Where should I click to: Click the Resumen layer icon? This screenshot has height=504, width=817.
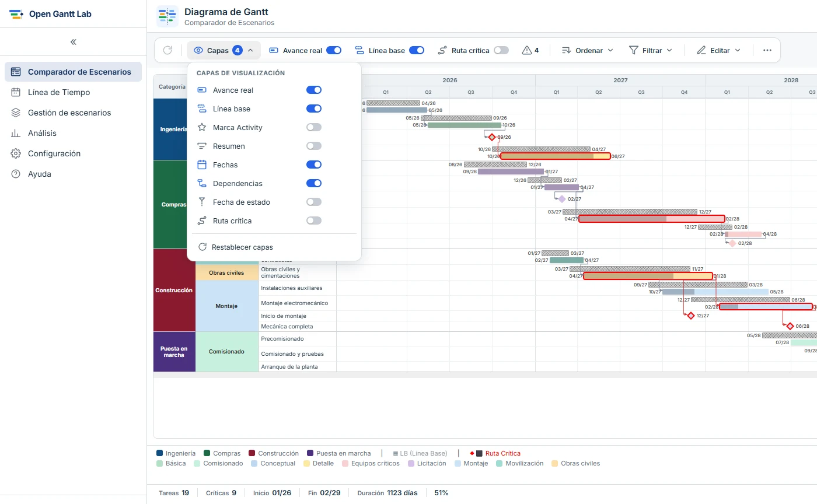click(x=202, y=146)
